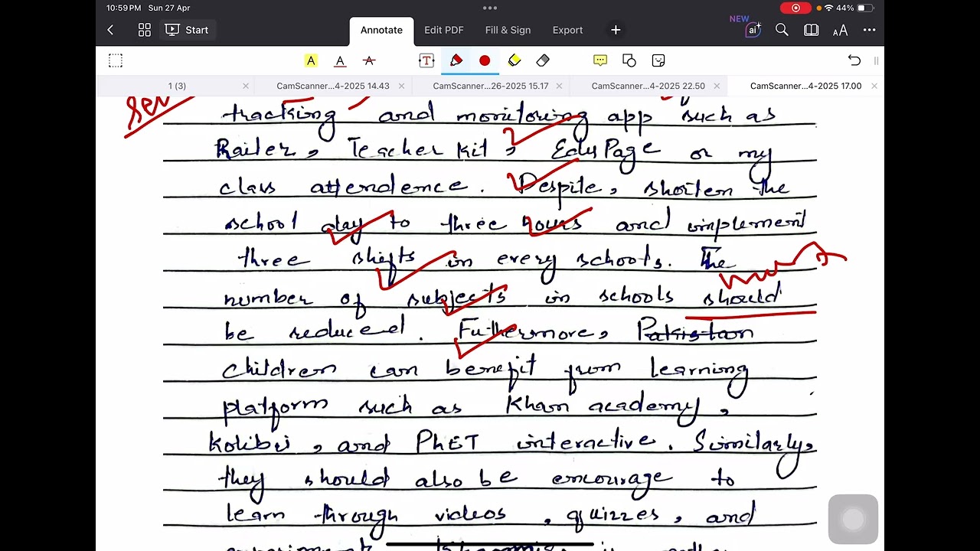
Task: Tap the back arrow
Action: point(110,30)
